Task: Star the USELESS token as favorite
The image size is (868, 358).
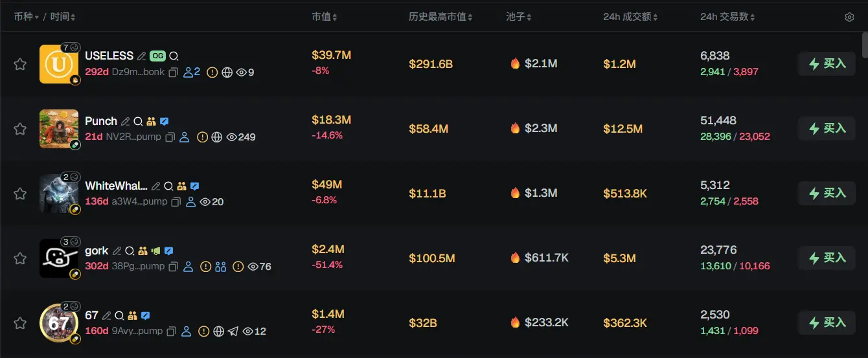Action: [x=20, y=64]
